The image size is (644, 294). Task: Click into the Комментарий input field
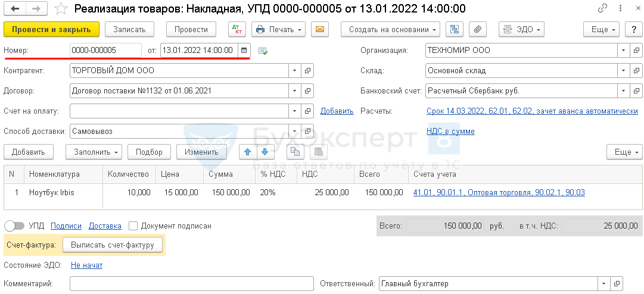pyautogui.click(x=191, y=284)
